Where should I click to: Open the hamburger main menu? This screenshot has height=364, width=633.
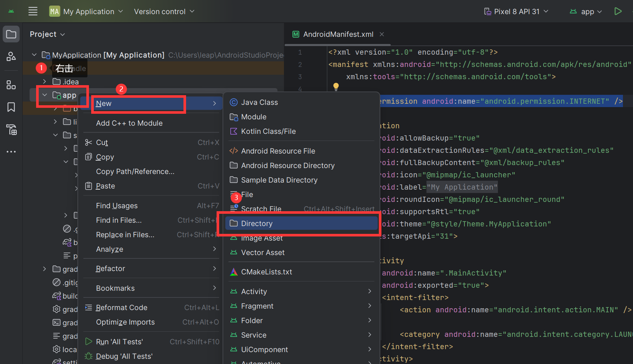point(33,11)
